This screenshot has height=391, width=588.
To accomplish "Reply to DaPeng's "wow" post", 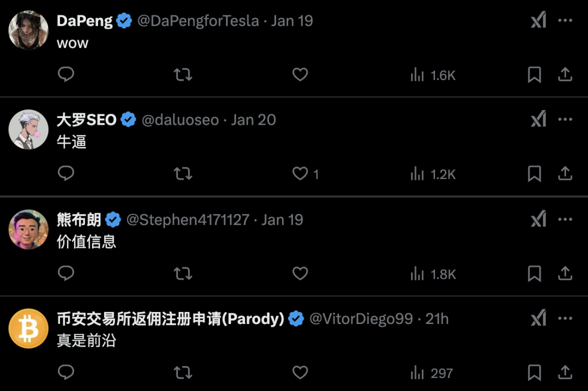I will [66, 75].
